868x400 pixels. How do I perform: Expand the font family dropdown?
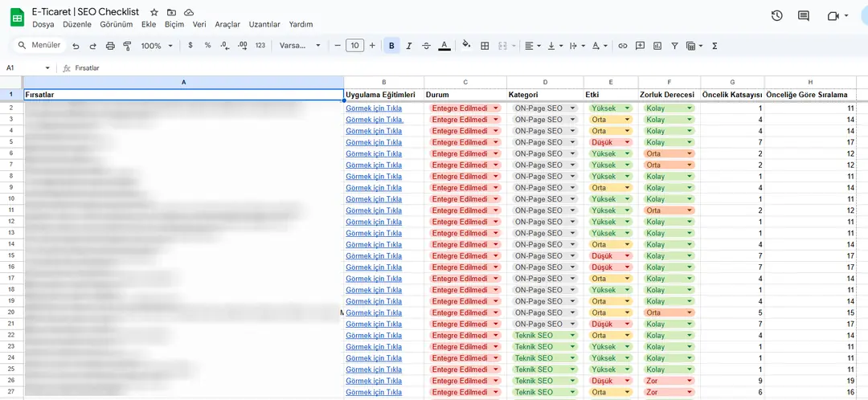[x=300, y=46]
